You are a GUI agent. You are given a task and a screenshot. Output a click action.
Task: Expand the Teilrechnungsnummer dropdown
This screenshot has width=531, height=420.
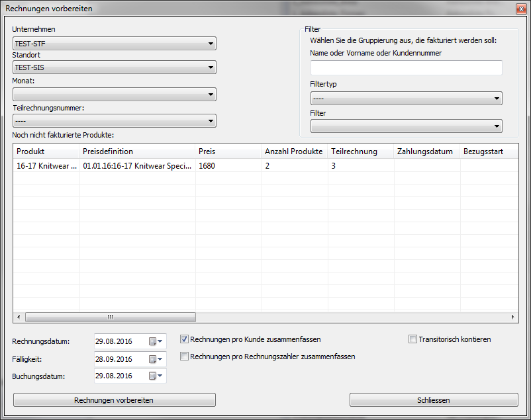tap(114, 121)
